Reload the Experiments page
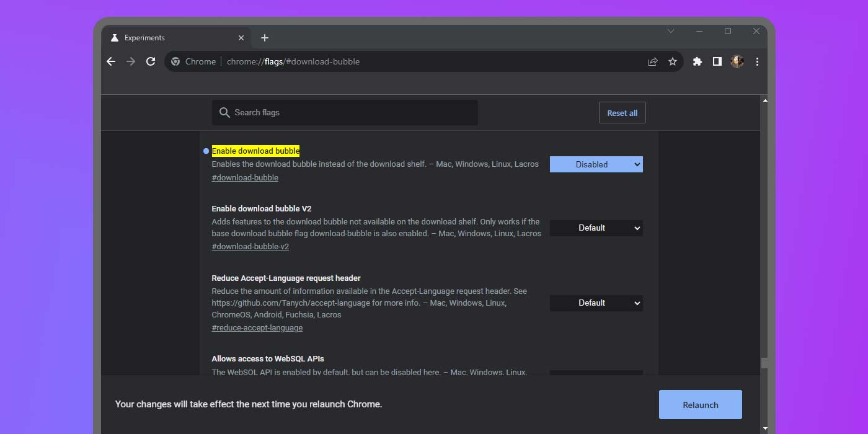Viewport: 868px width, 434px height. [151, 61]
